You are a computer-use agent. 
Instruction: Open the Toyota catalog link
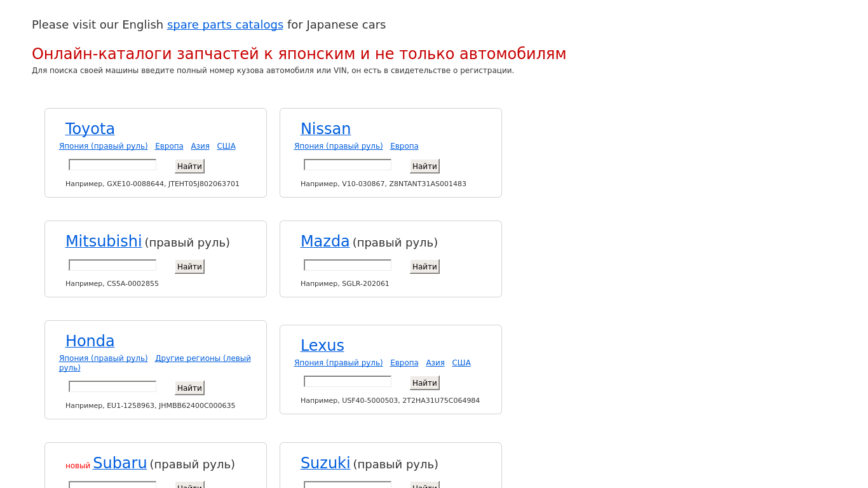pos(90,129)
